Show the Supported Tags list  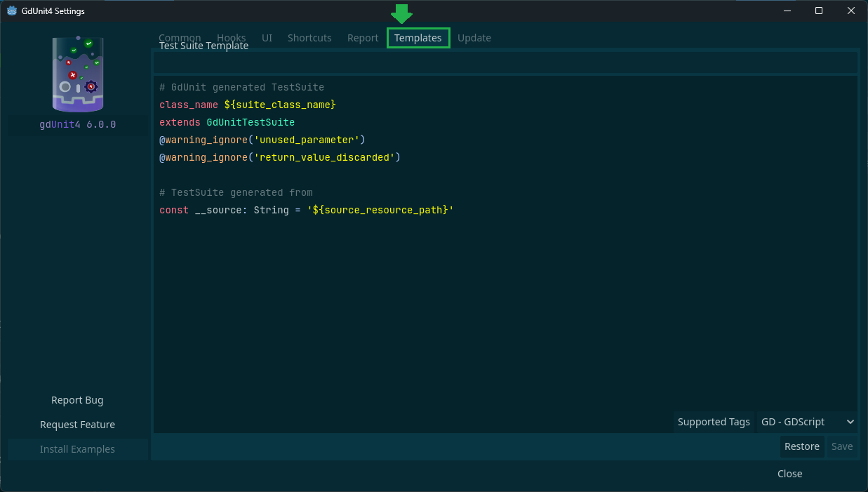click(714, 422)
